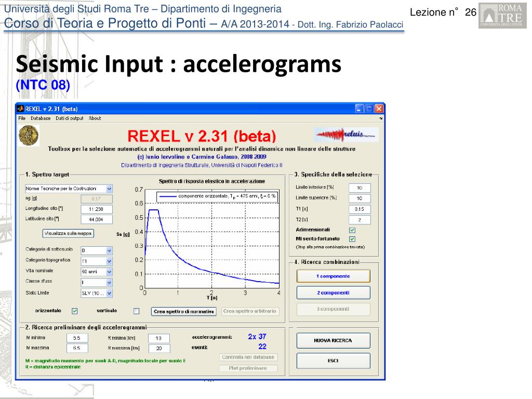
Task: Click the 1 componente button
Action: pos(333,276)
